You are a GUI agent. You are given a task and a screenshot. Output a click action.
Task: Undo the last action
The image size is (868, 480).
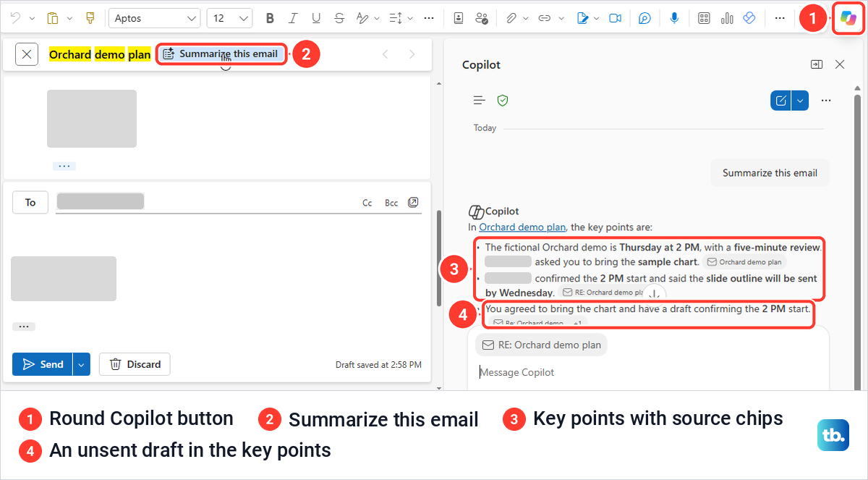16,18
